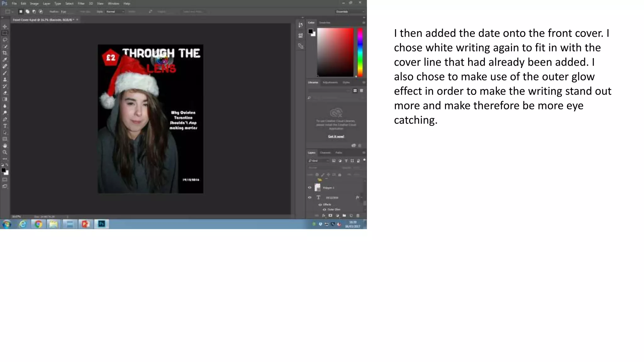Select Intersect with selection mode
The width and height of the screenshot is (644, 362).
(x=41, y=12)
